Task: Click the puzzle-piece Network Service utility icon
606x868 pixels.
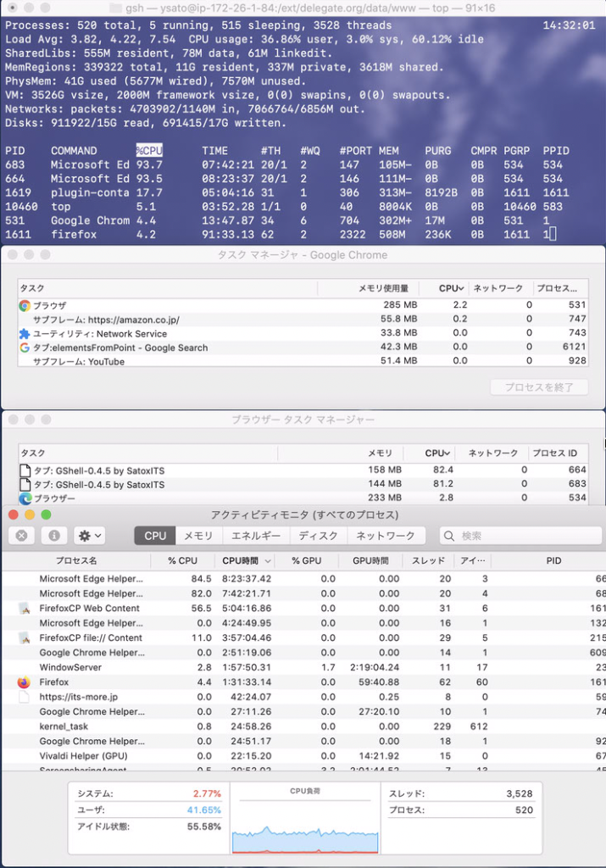Action: [25, 334]
